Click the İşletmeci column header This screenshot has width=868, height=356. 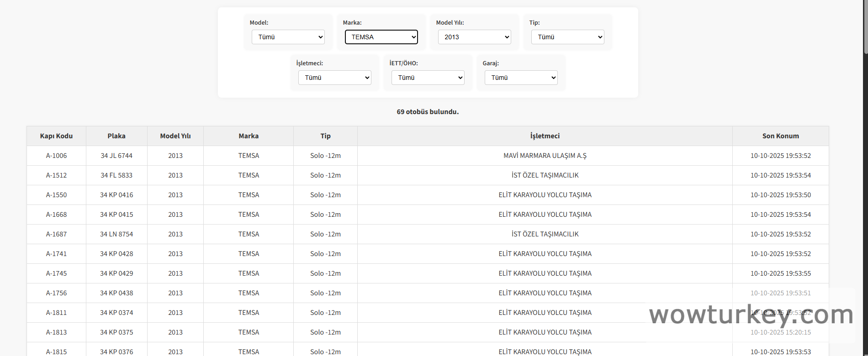coord(545,136)
